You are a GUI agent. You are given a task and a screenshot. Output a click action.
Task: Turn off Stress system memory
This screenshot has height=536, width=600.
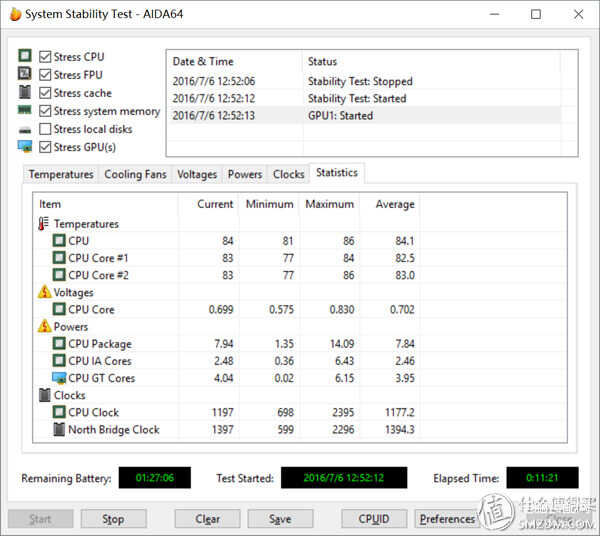(45, 111)
